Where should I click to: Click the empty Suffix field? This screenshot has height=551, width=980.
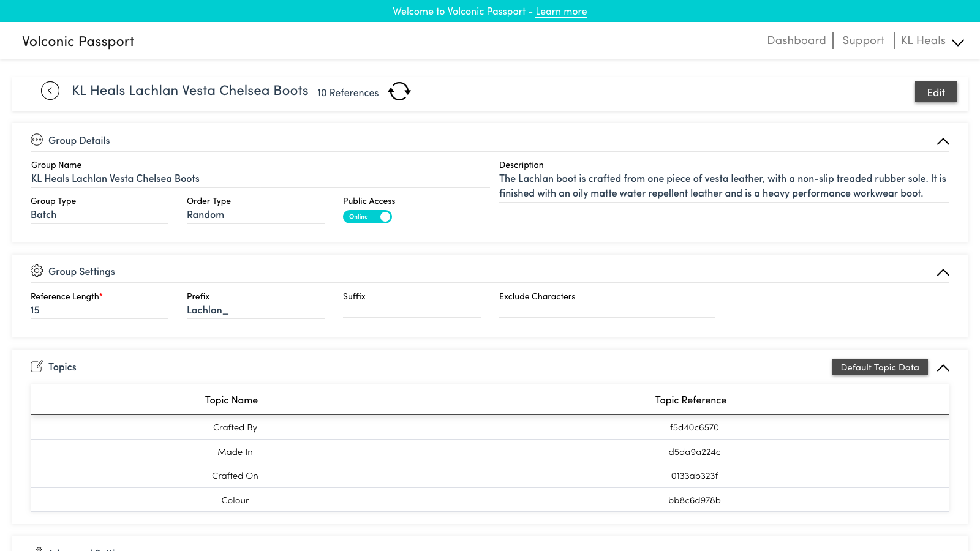point(412,310)
